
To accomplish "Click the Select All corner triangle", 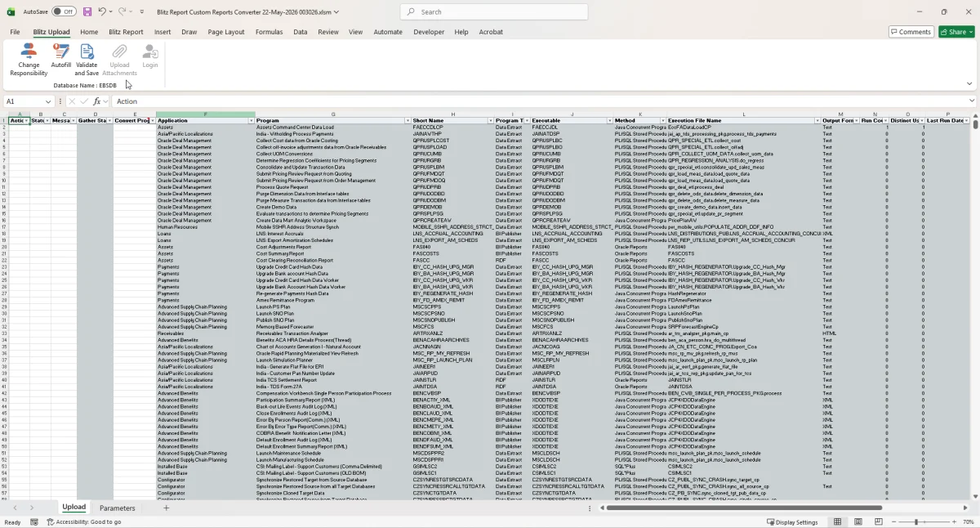I will [x=4, y=114].
